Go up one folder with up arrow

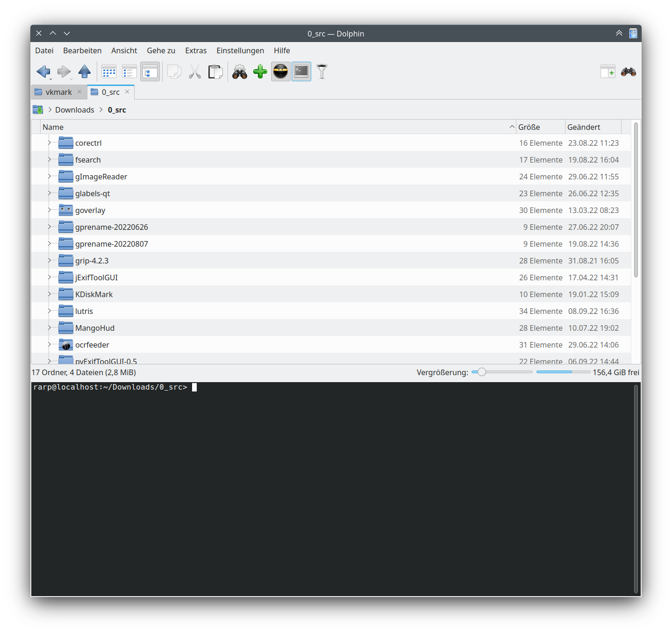85,71
